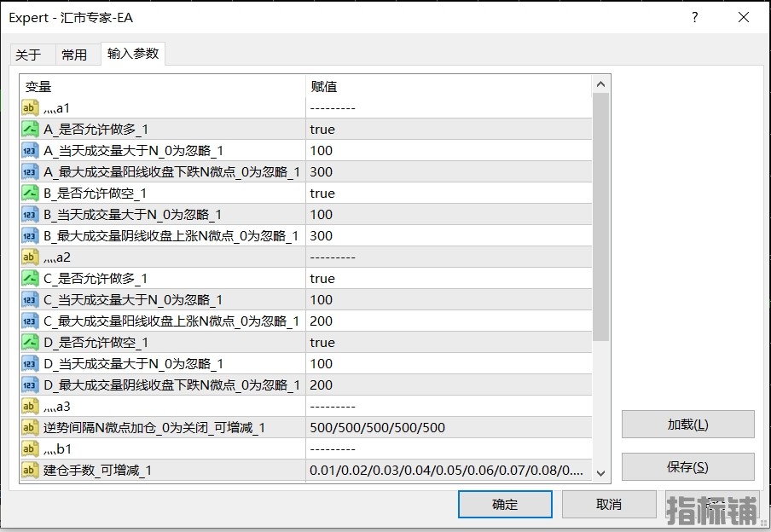Click the scrollbar down arrow
The image size is (771, 532).
[x=600, y=473]
